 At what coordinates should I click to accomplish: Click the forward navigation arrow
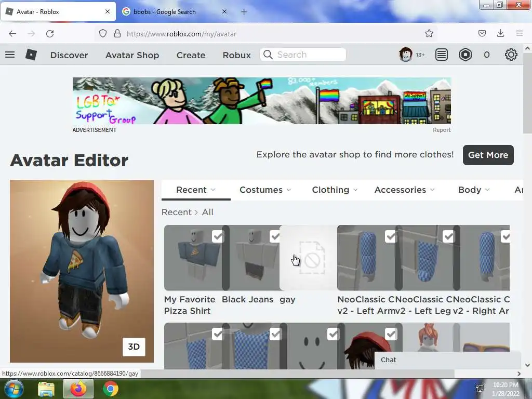pyautogui.click(x=31, y=34)
